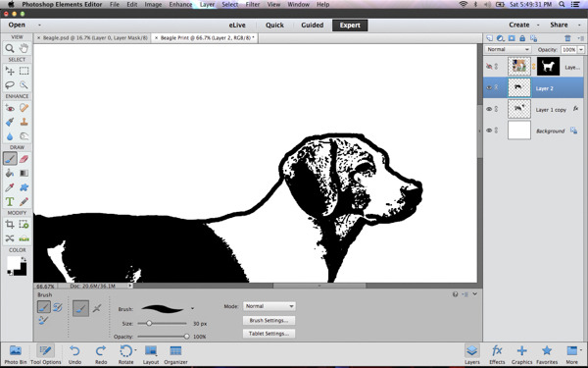Select the Gradient tool
Screen dimensions: 588x368
24,173
